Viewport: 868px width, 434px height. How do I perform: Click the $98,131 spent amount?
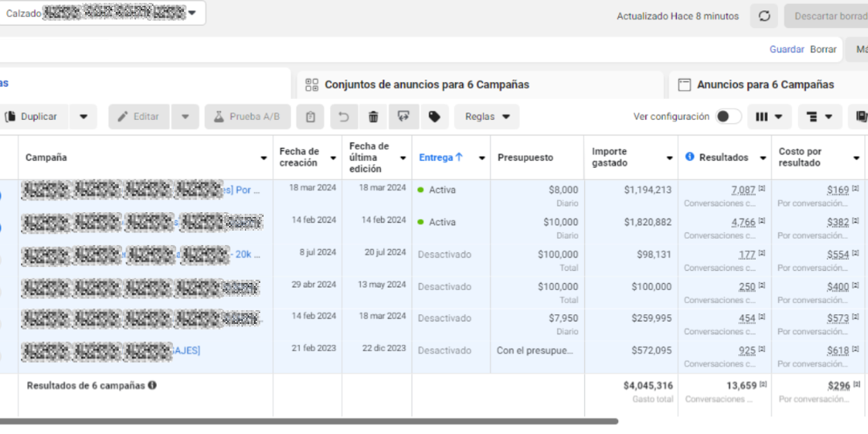tap(653, 255)
